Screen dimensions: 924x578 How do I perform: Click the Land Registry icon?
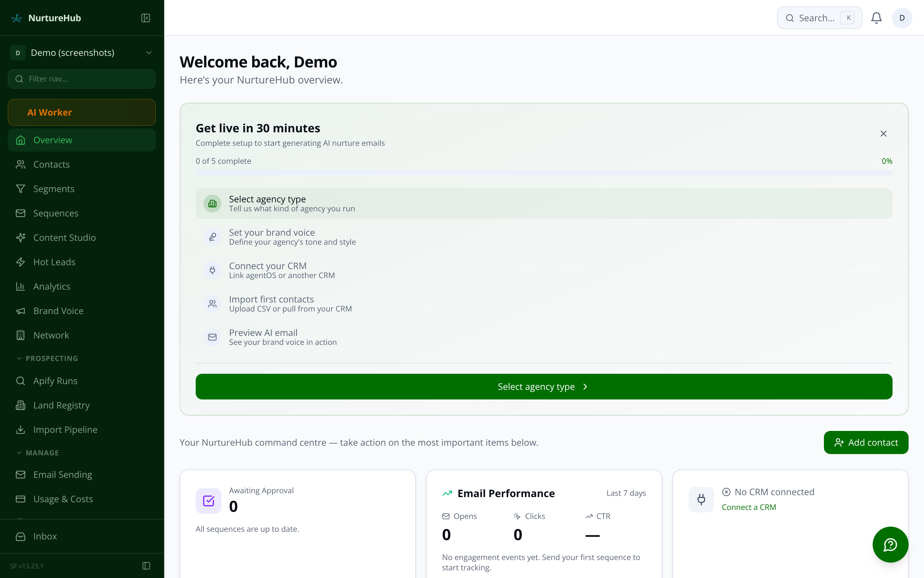click(21, 405)
